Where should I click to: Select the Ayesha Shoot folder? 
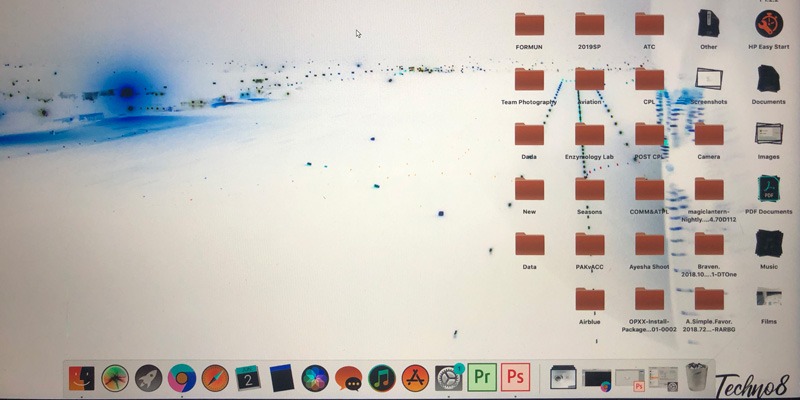[x=649, y=244]
